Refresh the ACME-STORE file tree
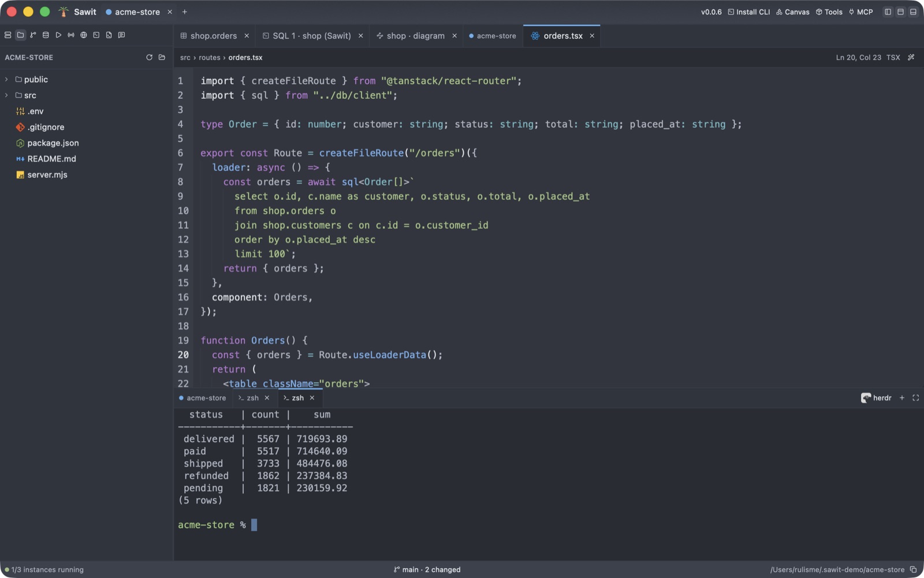This screenshot has width=924, height=578. (149, 57)
